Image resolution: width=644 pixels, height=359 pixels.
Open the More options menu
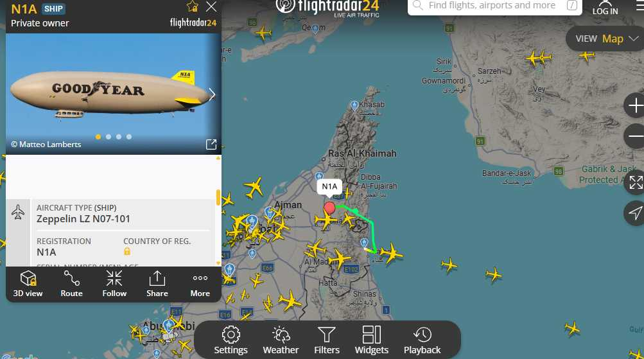click(200, 284)
